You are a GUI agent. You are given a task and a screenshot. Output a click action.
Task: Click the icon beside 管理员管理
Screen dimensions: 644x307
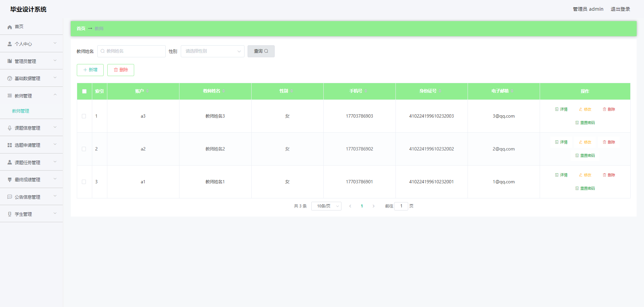pyautogui.click(x=10, y=61)
